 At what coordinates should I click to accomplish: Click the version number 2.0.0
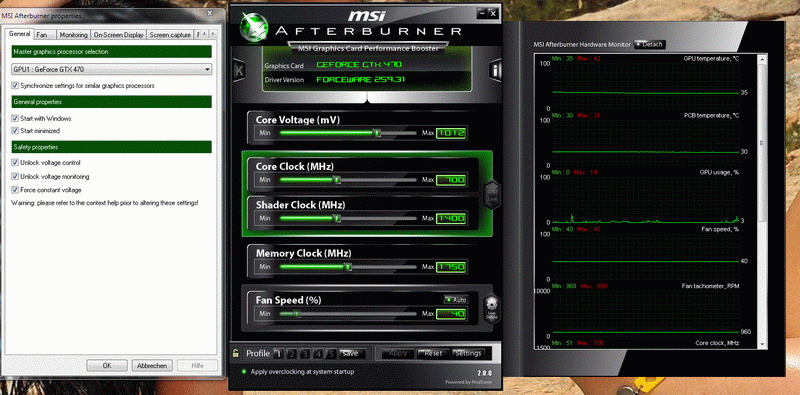coord(485,373)
